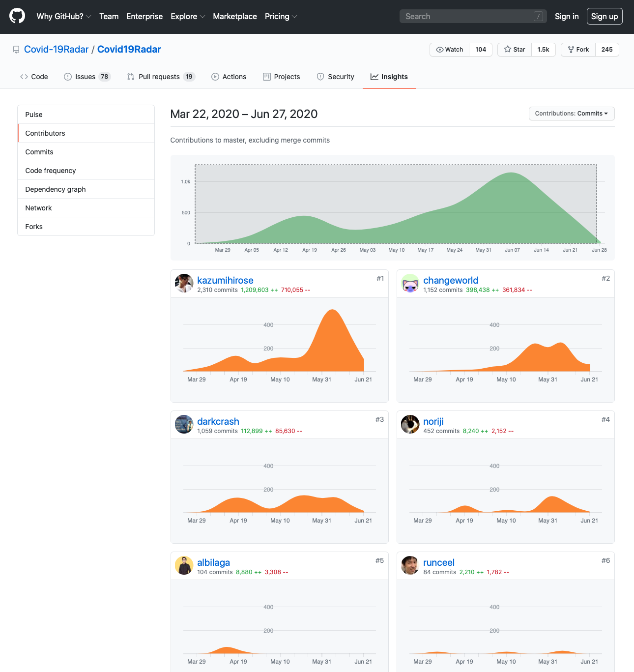This screenshot has width=634, height=672.
Task: Expand the Pricing menu
Action: 281,16
